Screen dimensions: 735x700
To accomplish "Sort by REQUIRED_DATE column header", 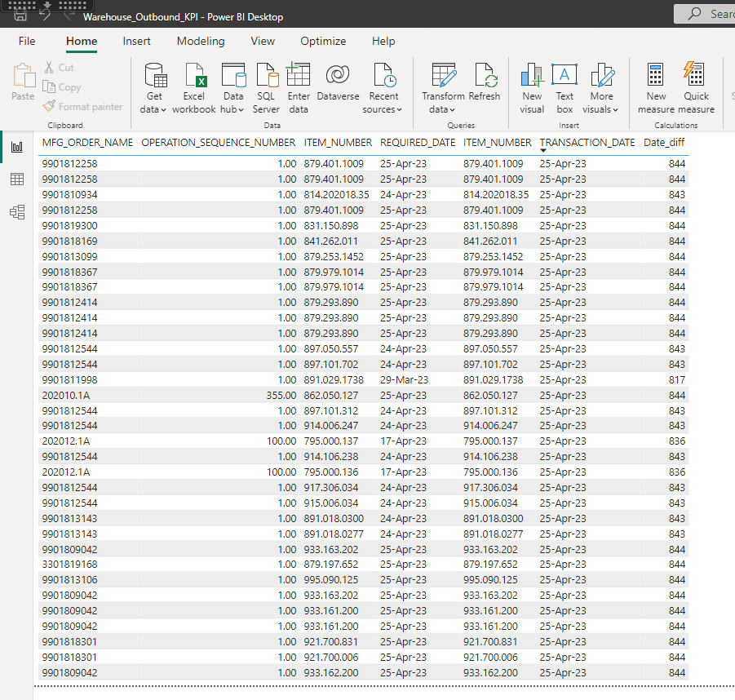I will click(418, 143).
